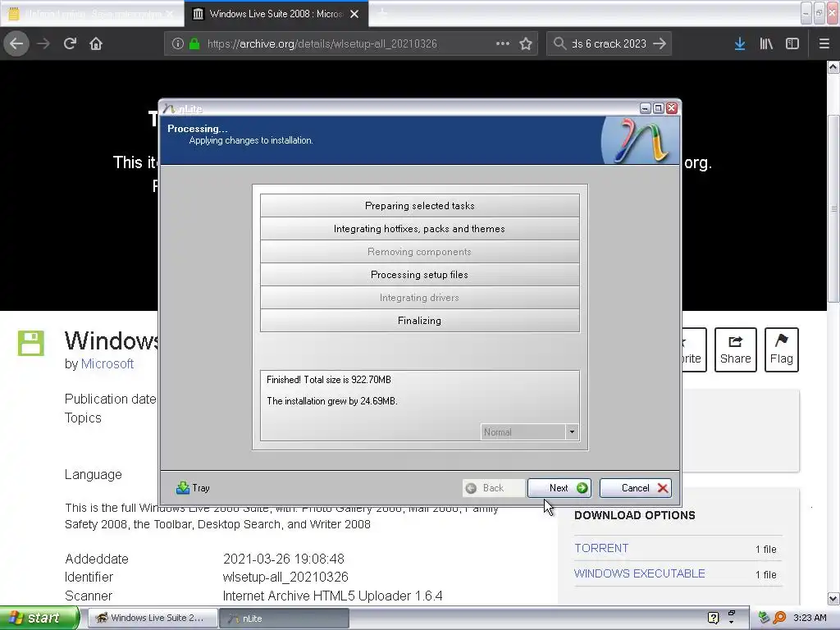Image resolution: width=840 pixels, height=630 pixels.
Task: Click the green floppy software icon
Action: 30,344
